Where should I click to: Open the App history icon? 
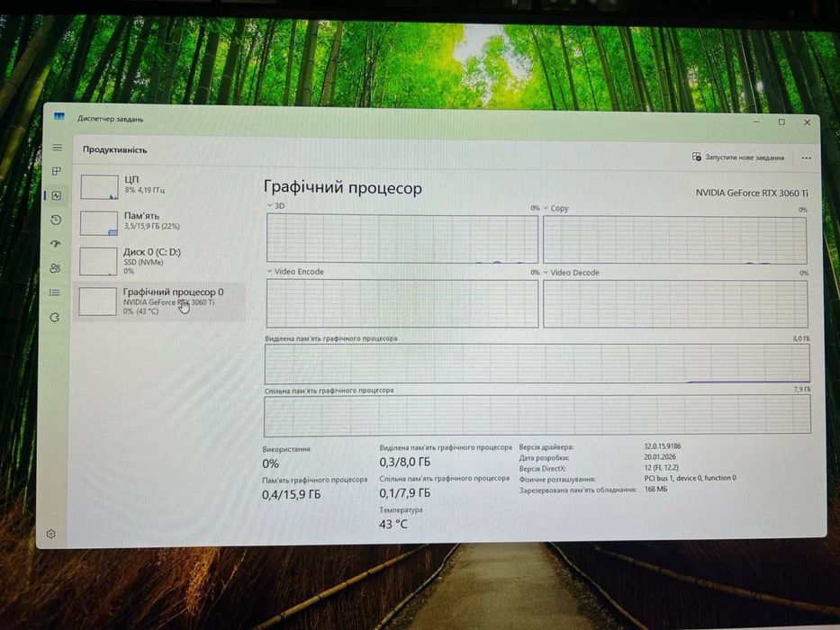click(x=56, y=220)
